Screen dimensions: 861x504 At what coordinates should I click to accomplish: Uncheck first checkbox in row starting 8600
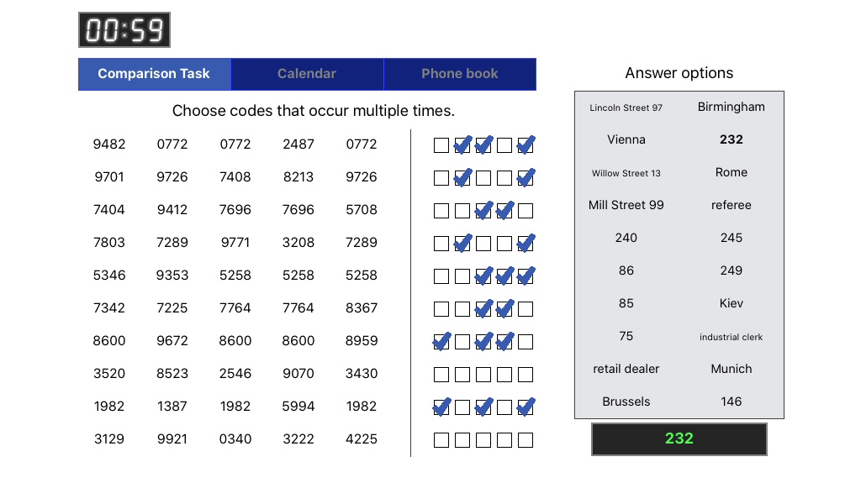[441, 342]
